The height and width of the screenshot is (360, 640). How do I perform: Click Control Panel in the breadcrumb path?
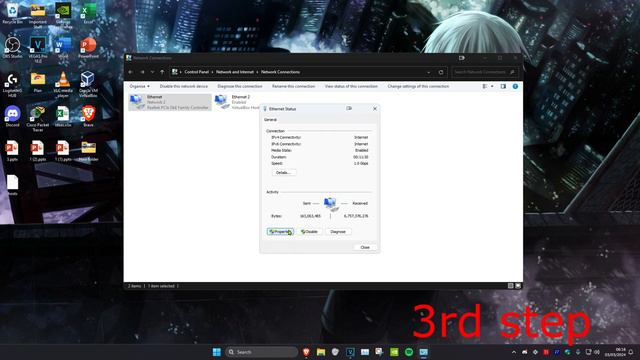(196, 72)
